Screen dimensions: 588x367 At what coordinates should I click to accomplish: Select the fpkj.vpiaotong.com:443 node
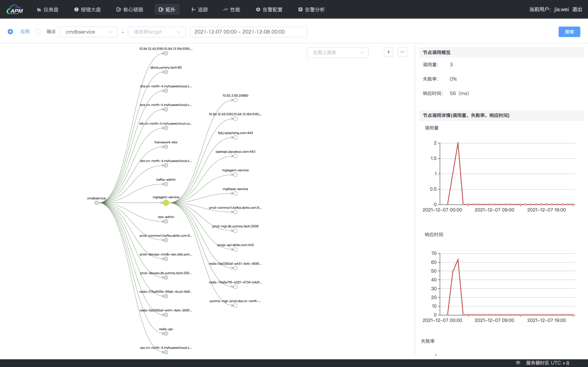235,137
